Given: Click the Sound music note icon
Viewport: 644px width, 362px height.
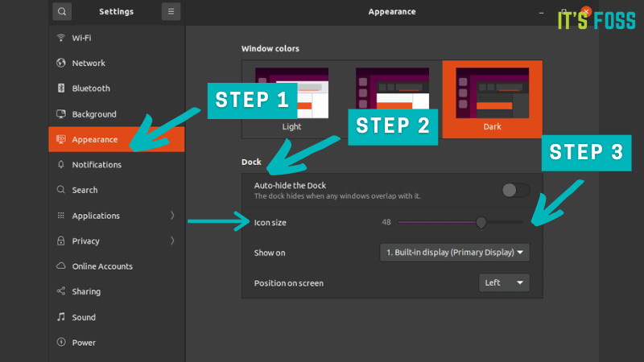Looking at the screenshot, I should 61,317.
